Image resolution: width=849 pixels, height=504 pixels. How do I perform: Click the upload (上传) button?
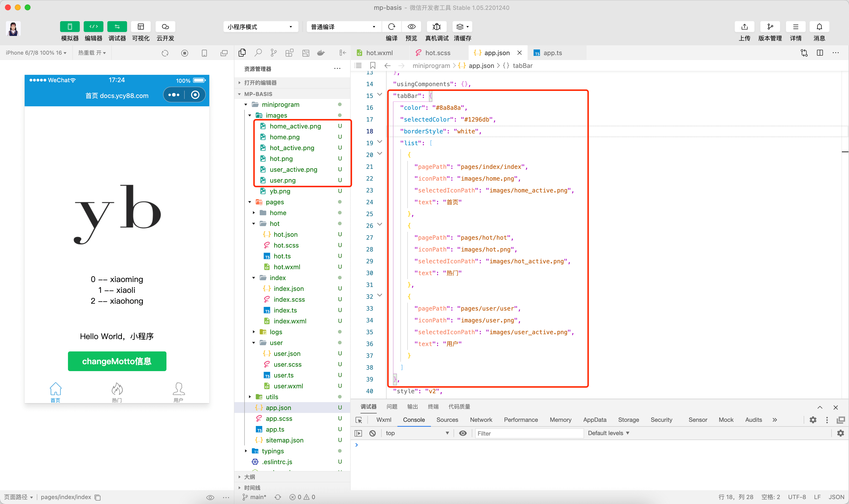(744, 27)
